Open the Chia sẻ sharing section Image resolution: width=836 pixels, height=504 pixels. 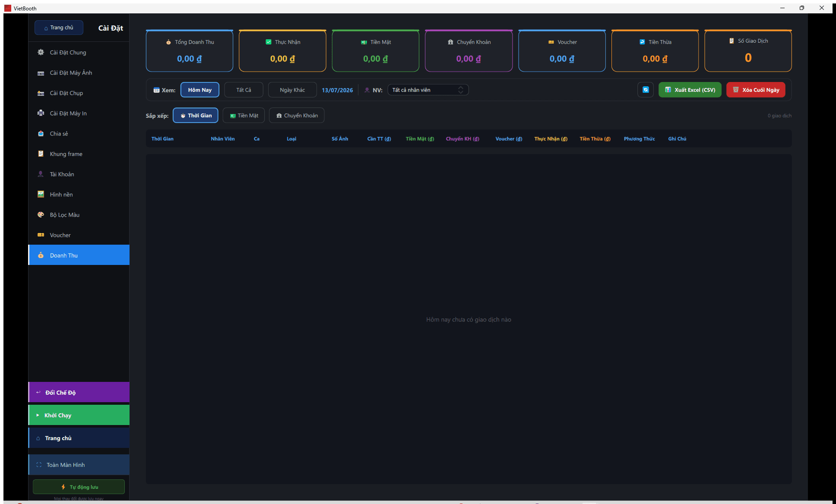point(79,134)
